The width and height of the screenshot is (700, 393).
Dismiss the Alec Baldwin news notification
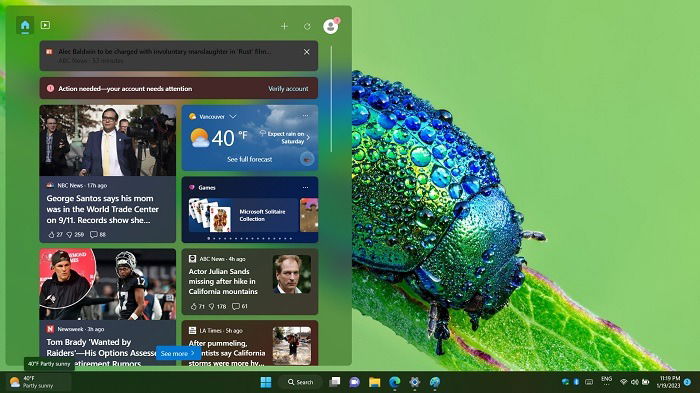(307, 52)
